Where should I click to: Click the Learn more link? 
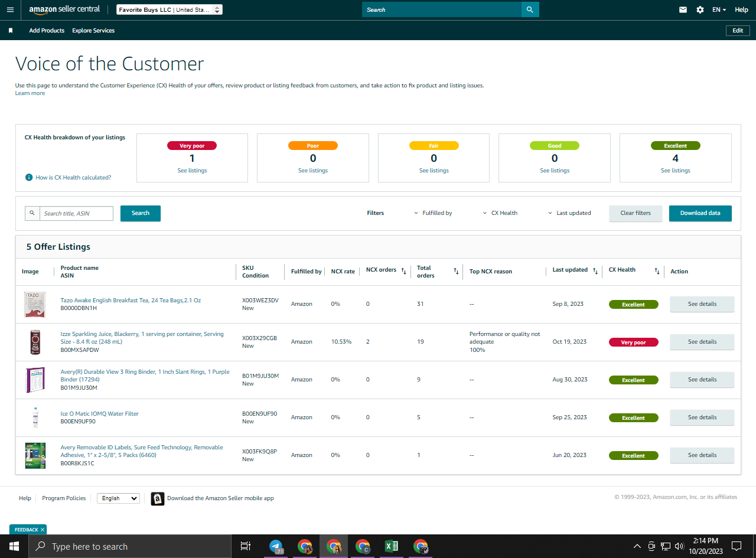pos(30,93)
